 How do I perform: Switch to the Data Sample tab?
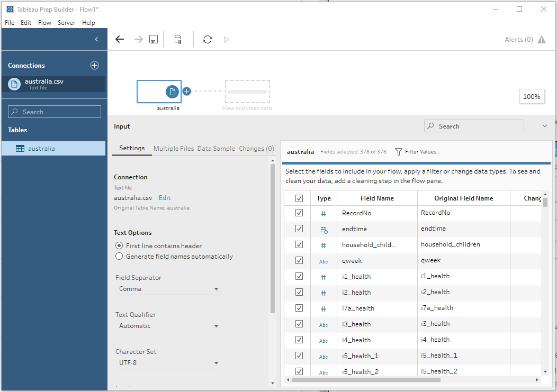pyautogui.click(x=216, y=149)
